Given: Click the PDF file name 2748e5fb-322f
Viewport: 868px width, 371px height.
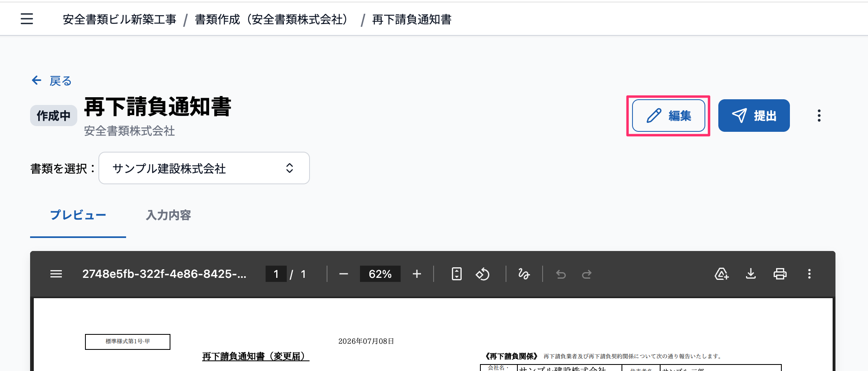Looking at the screenshot, I should tap(164, 274).
